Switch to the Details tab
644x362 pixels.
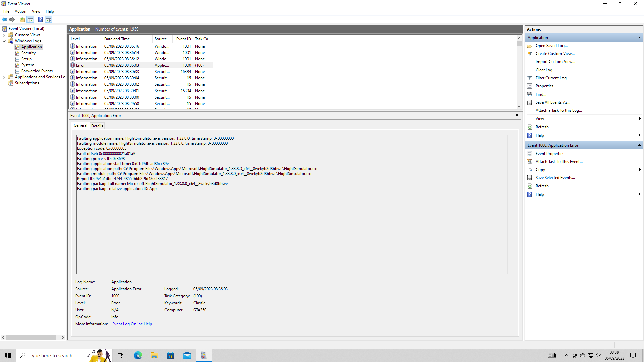[x=97, y=126]
